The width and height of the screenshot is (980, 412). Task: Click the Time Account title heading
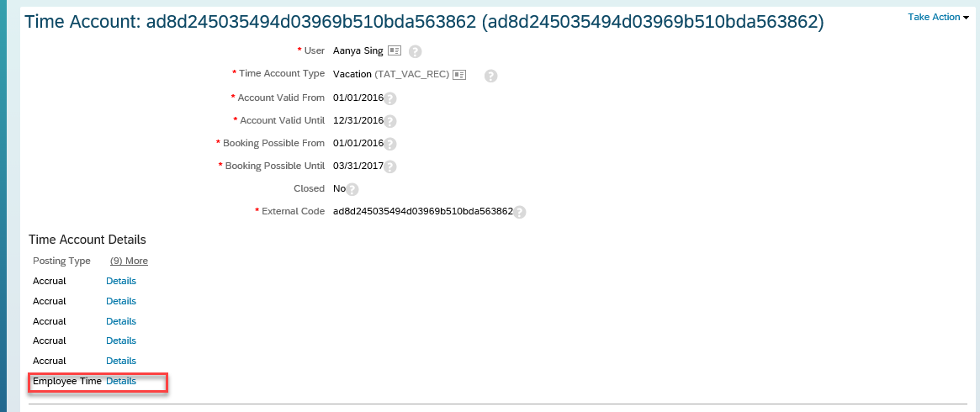coord(424,23)
